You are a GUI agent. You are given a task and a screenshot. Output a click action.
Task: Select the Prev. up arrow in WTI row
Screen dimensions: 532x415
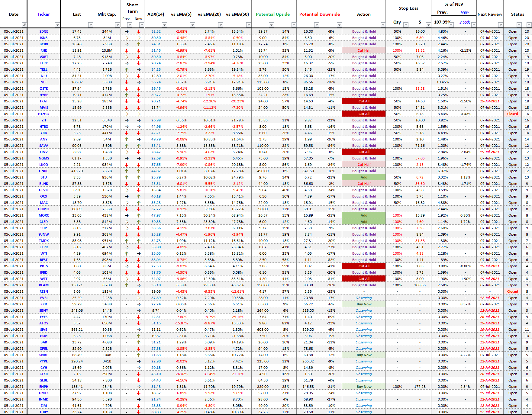coord(127,253)
